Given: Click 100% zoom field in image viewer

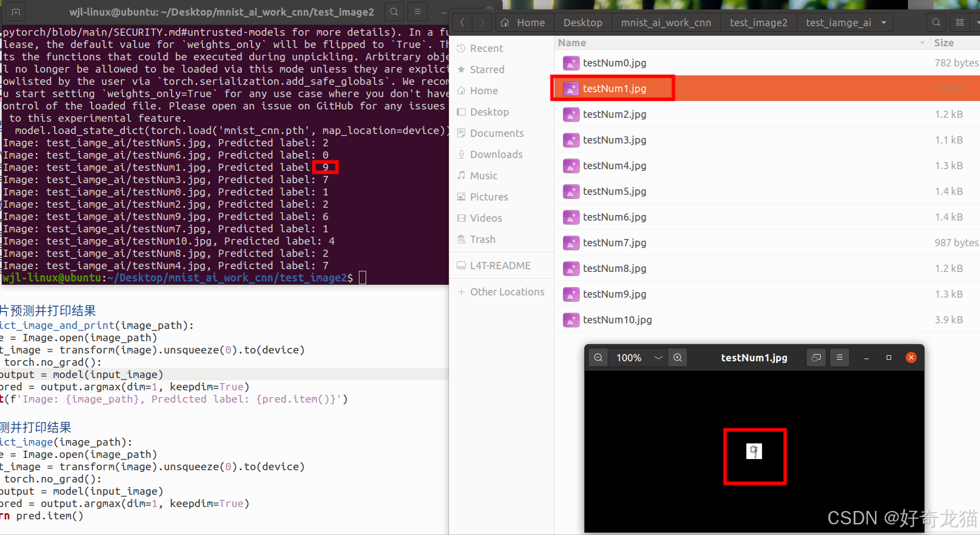Looking at the screenshot, I should coord(629,357).
